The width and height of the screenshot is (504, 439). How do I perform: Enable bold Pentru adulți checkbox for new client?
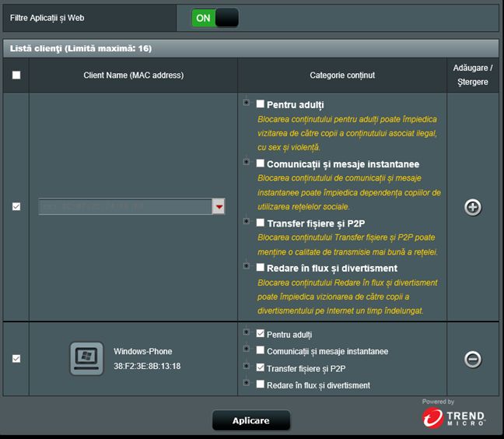pyautogui.click(x=261, y=104)
